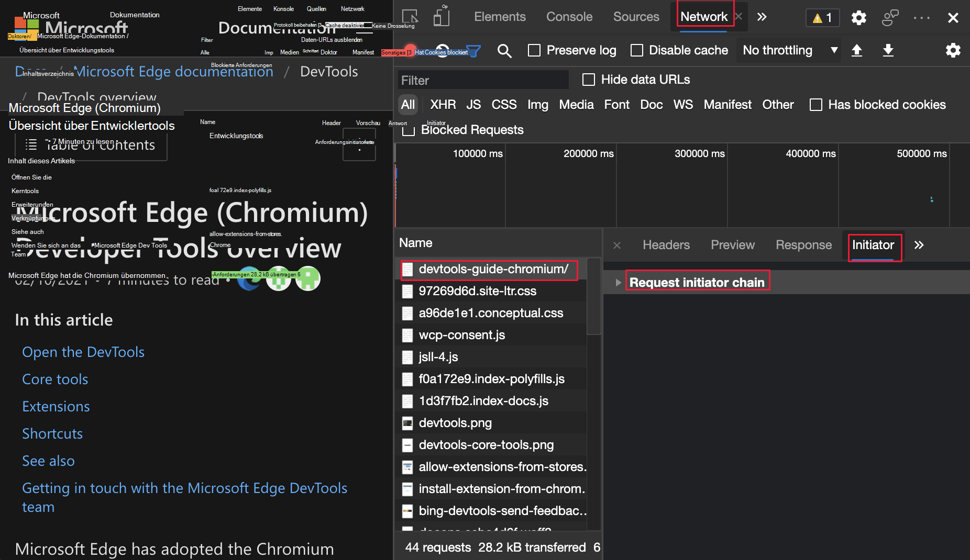Screen dimensions: 970x560
Task: Click file icon beside 97269d6d.site-ltr.css
Action: pyautogui.click(x=407, y=291)
